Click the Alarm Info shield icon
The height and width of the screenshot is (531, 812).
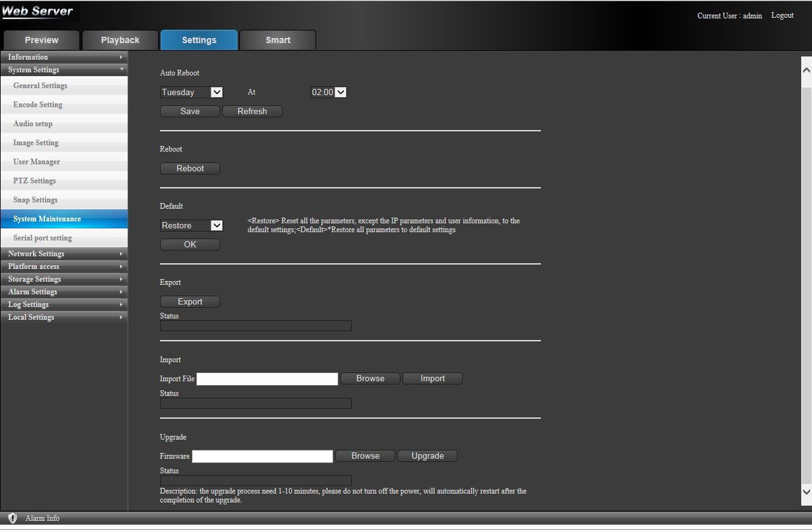(x=12, y=518)
